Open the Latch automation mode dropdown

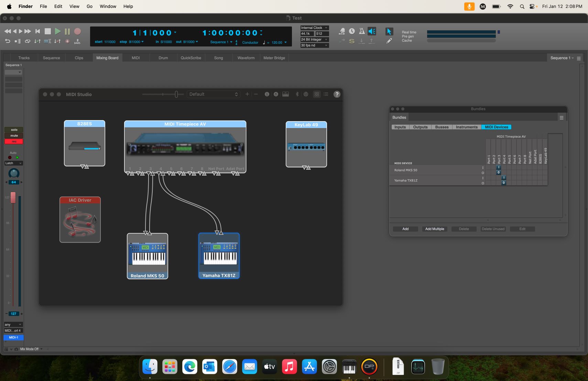coord(13,163)
